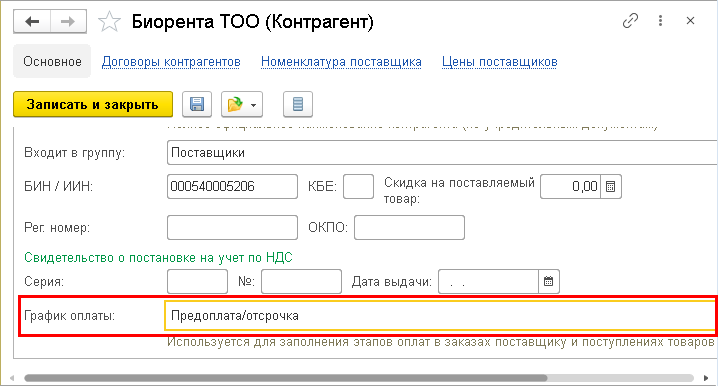
Task: Open the list report icon button
Action: [x=298, y=104]
